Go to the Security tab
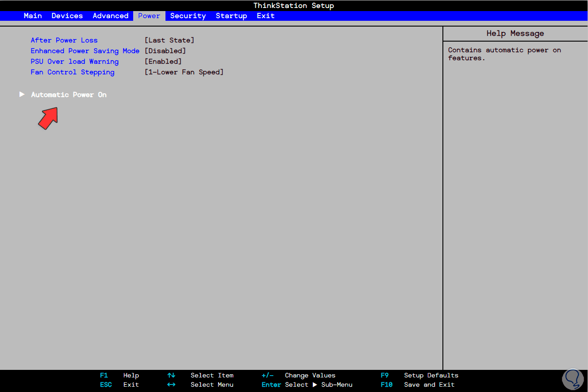588x392 pixels. point(188,16)
